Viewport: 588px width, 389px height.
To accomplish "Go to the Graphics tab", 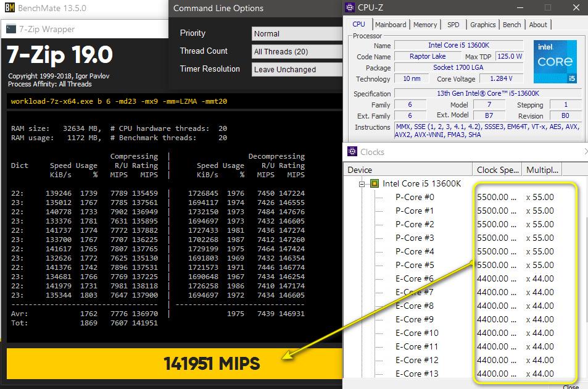I will click(482, 25).
